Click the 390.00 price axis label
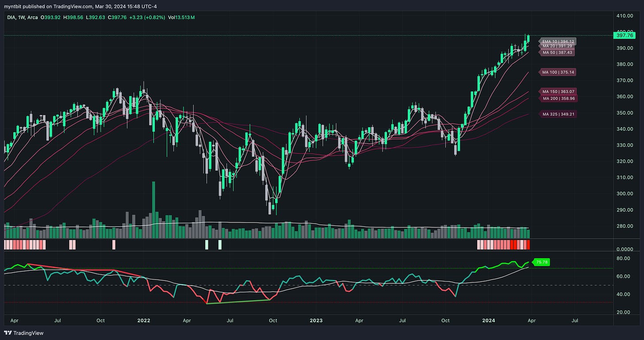The image size is (644, 340). coord(625,48)
